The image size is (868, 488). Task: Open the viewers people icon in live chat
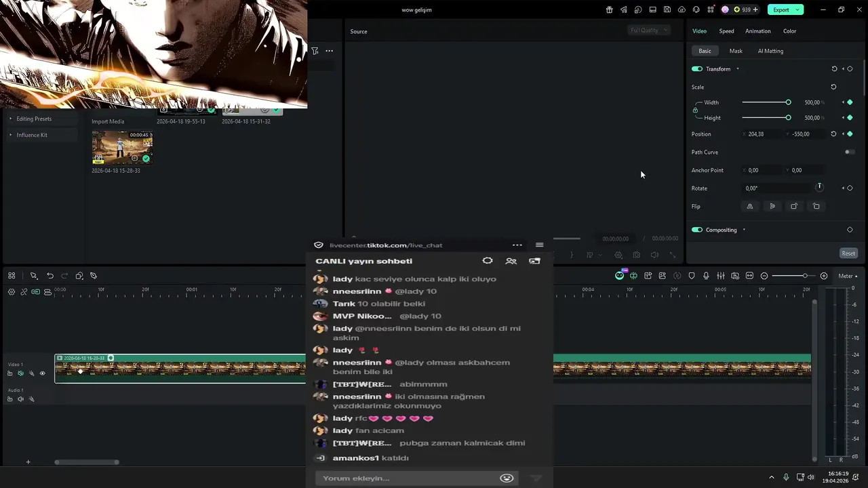(511, 261)
